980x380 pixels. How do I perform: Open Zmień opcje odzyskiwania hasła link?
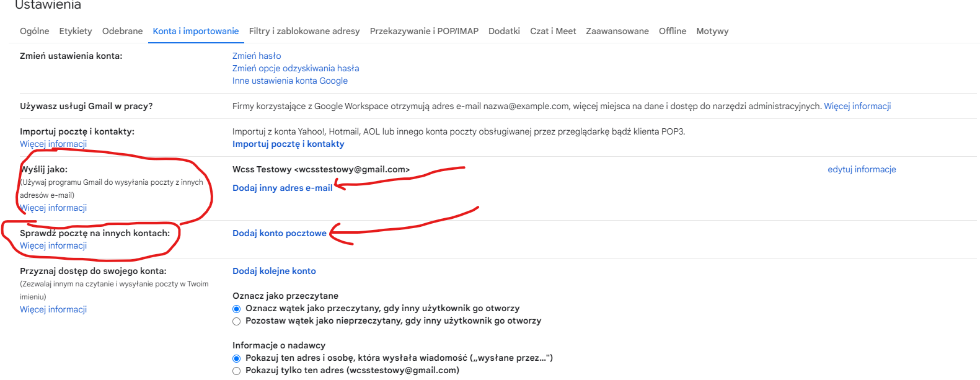(x=296, y=68)
